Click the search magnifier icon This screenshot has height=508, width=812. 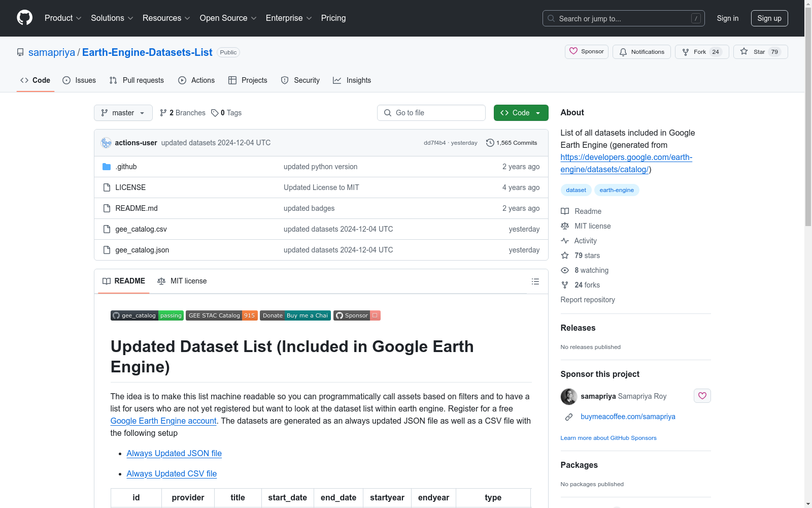(551, 18)
